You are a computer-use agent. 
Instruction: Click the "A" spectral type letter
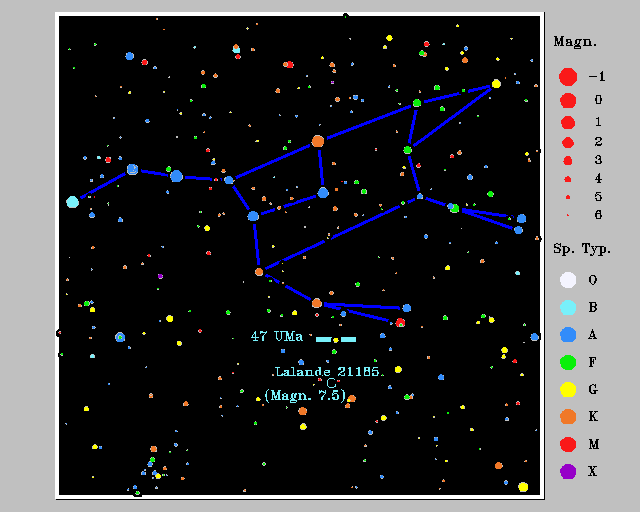coord(592,335)
